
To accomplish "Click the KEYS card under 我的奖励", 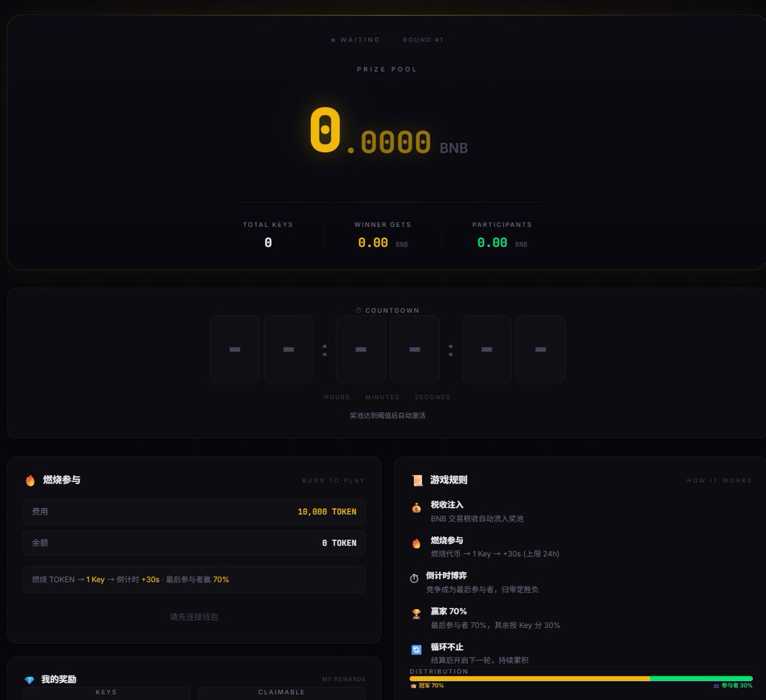I will pos(107,693).
